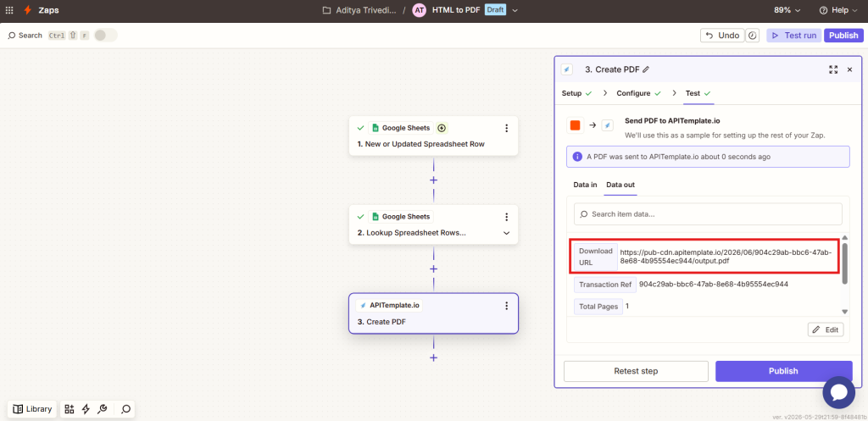
Task: Click Google Sheets icon in step 2
Action: pos(375,216)
